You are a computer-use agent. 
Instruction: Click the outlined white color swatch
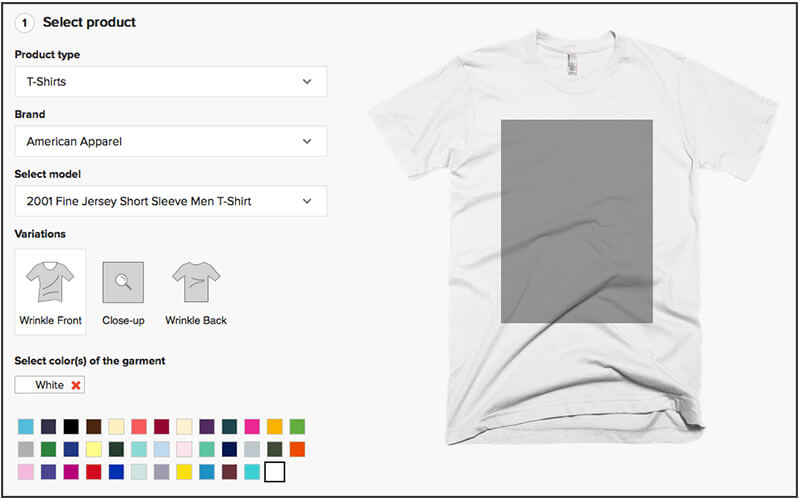pos(274,472)
